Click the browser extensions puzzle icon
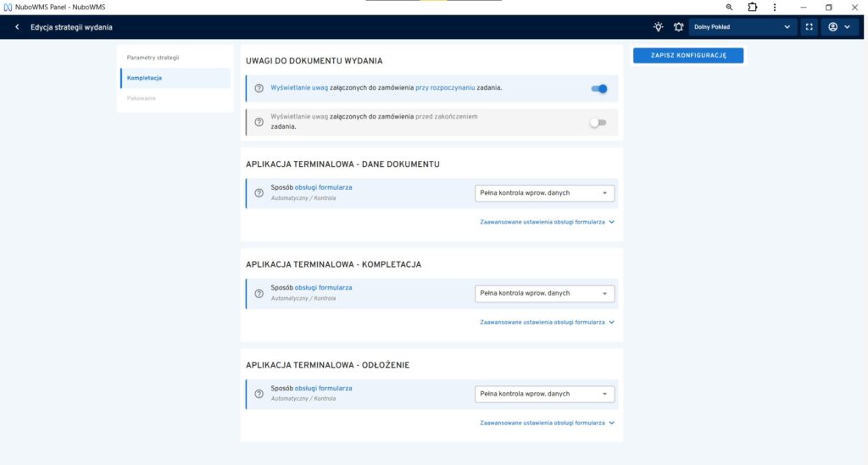The height and width of the screenshot is (465, 868). [x=752, y=7]
